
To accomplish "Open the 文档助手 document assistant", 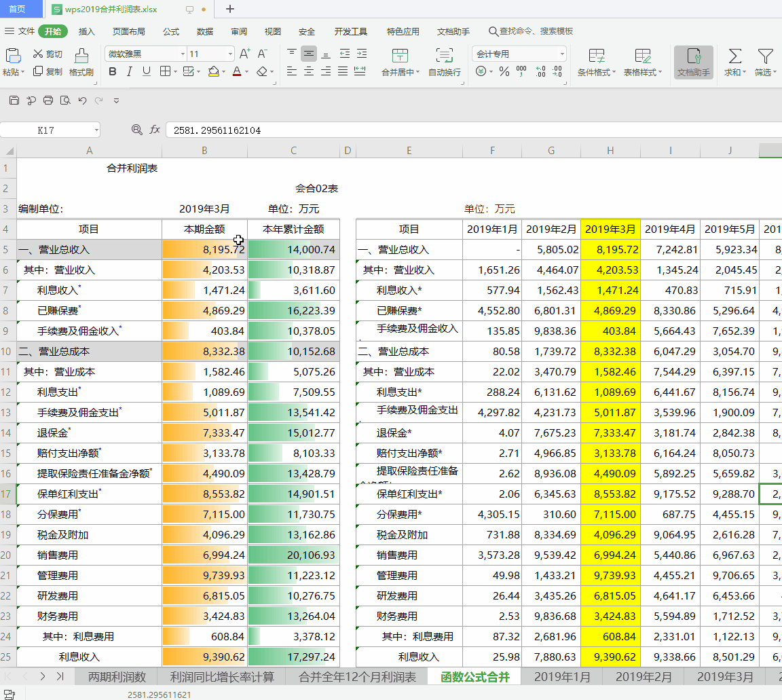I will 694,62.
